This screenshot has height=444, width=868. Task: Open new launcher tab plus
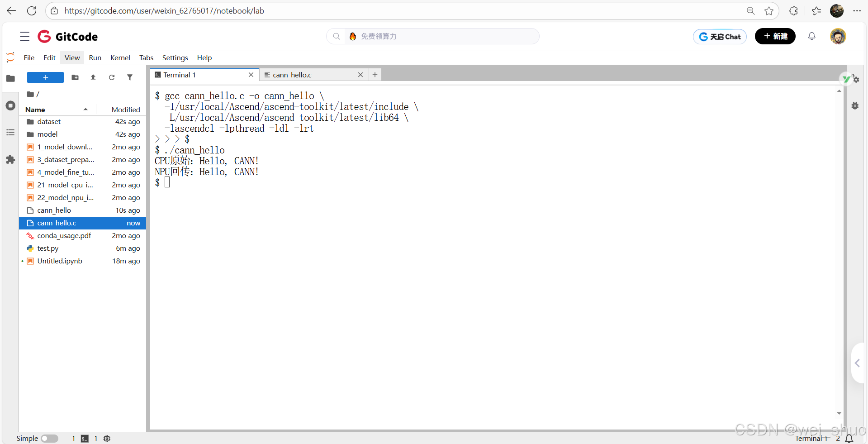click(375, 75)
